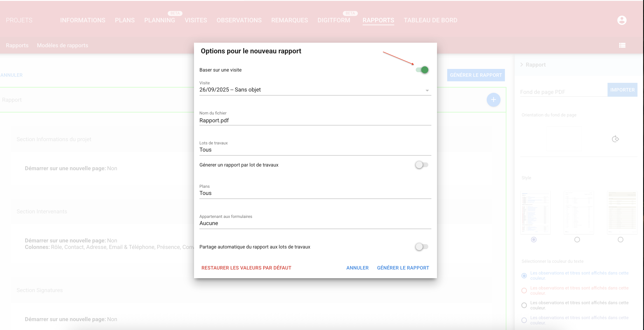This screenshot has width=644, height=330.
Task: Select the second report style radio button
Action: pos(577,240)
